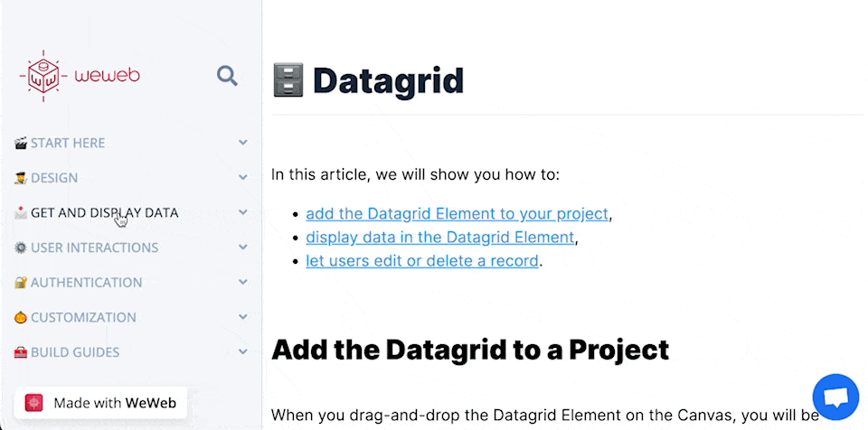The image size is (868, 430).
Task: Click the WeWeb logo icon
Action: click(x=43, y=74)
